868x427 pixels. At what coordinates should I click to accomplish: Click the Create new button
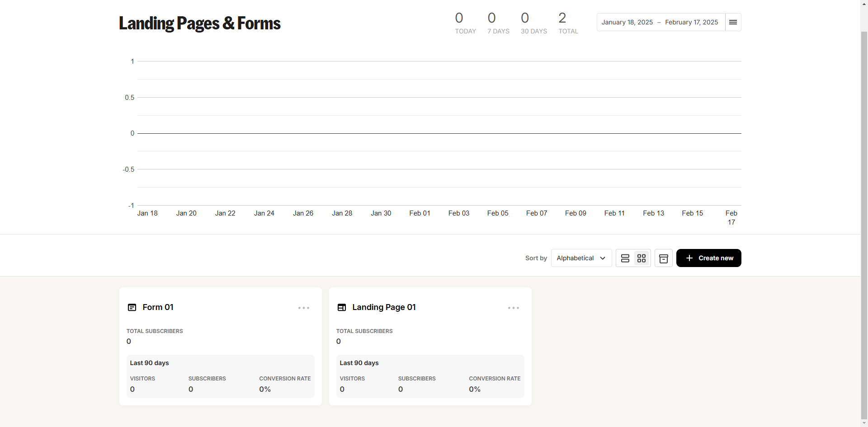tap(708, 258)
